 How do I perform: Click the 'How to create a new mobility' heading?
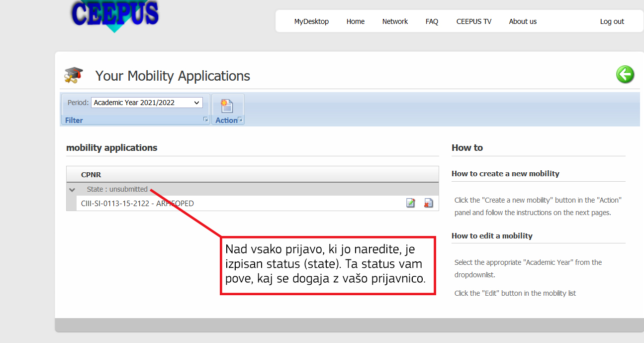pyautogui.click(x=505, y=173)
